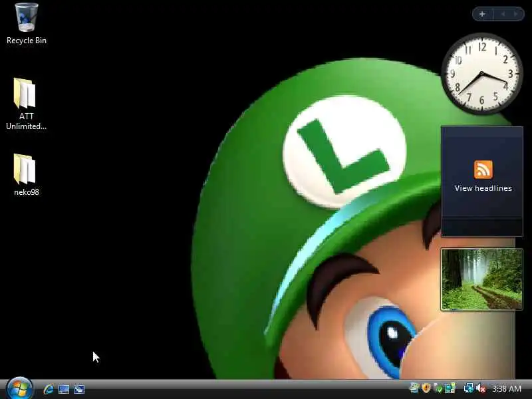This screenshot has width=532, height=399.
Task: Launch Internet Explorer from Quick Launch
Action: pyautogui.click(x=49, y=389)
